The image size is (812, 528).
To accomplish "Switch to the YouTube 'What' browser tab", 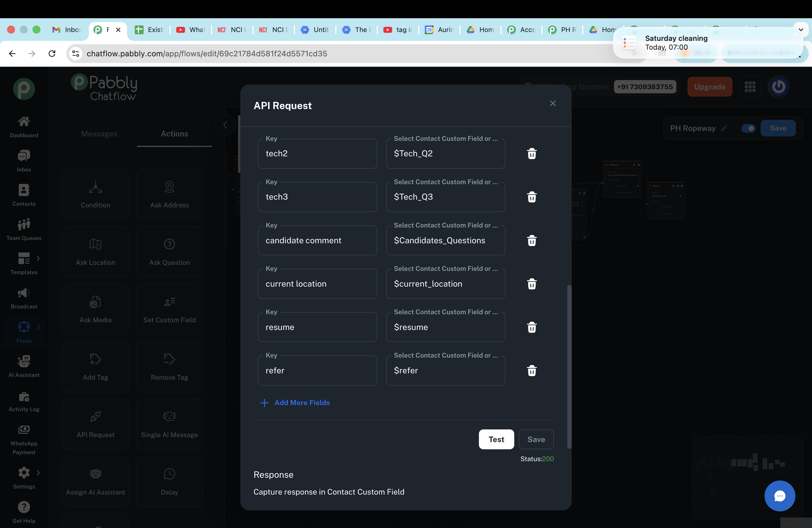I will pos(191,30).
